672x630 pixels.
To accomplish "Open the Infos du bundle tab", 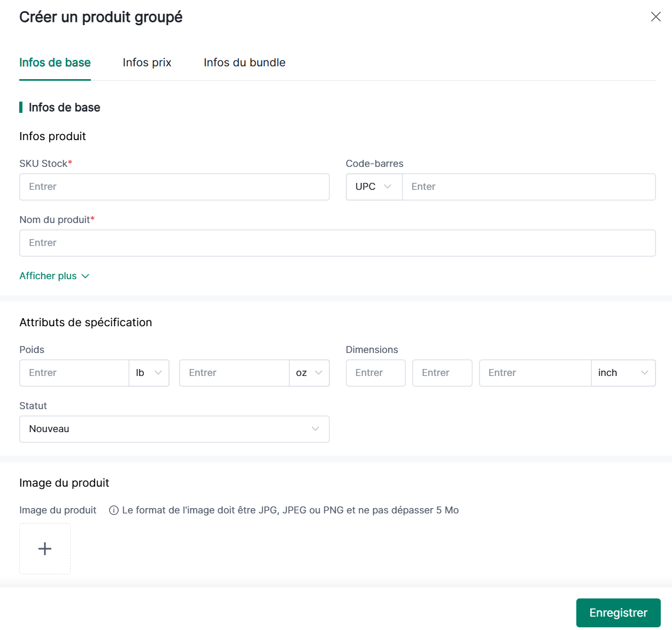I will 244,63.
